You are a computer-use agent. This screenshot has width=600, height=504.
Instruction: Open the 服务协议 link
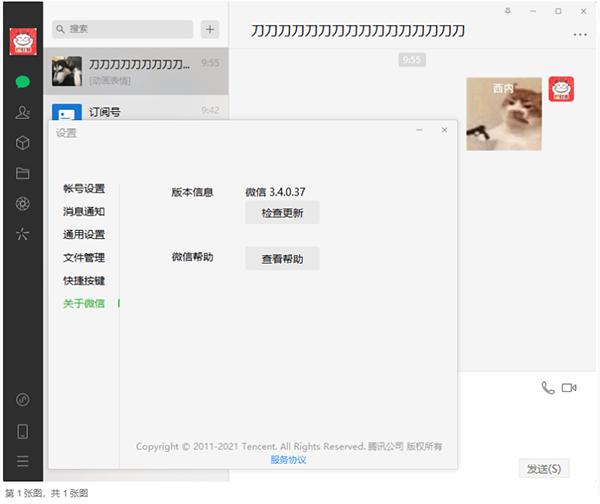[288, 460]
